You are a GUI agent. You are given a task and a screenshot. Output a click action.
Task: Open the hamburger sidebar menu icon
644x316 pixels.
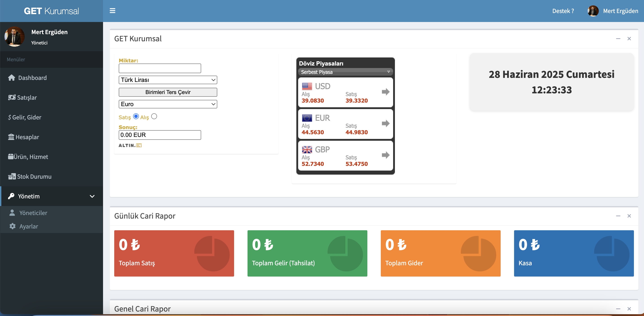click(x=112, y=11)
